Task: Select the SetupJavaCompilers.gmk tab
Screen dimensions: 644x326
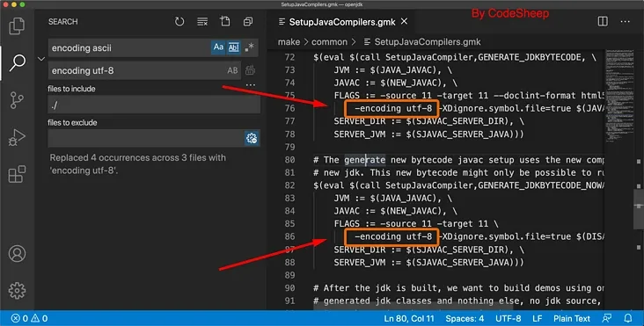Action: pyautogui.click(x=342, y=22)
